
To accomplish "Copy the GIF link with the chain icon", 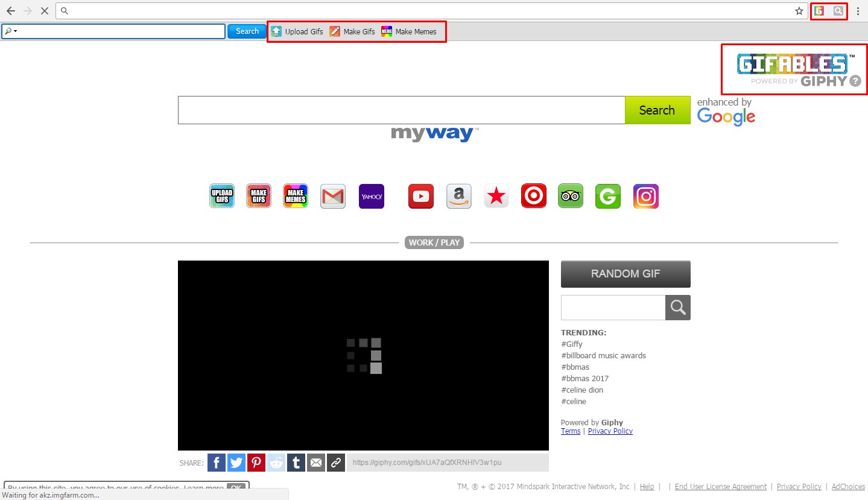I will click(x=336, y=463).
